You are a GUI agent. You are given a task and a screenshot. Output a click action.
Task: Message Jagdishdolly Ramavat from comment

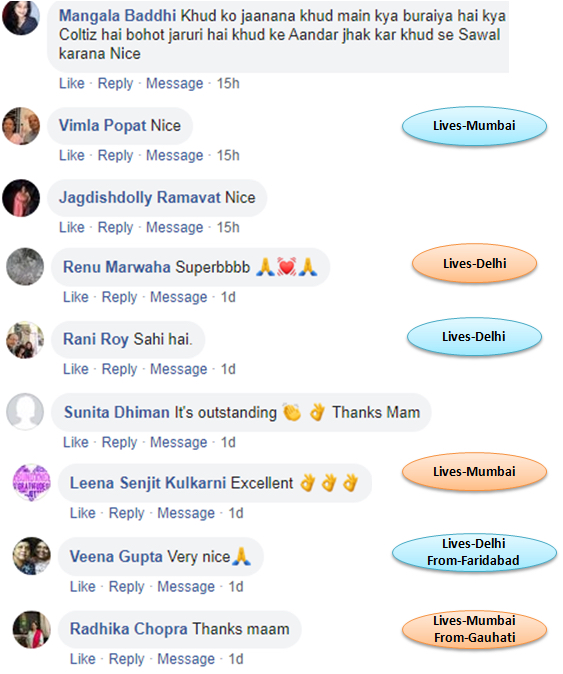tap(174, 227)
